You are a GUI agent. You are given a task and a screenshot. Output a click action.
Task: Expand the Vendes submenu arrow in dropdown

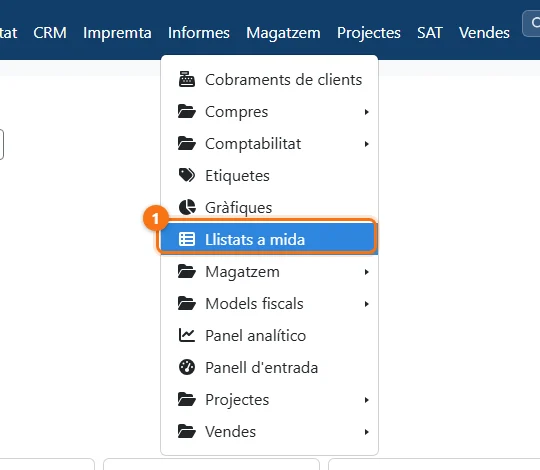[366, 432]
